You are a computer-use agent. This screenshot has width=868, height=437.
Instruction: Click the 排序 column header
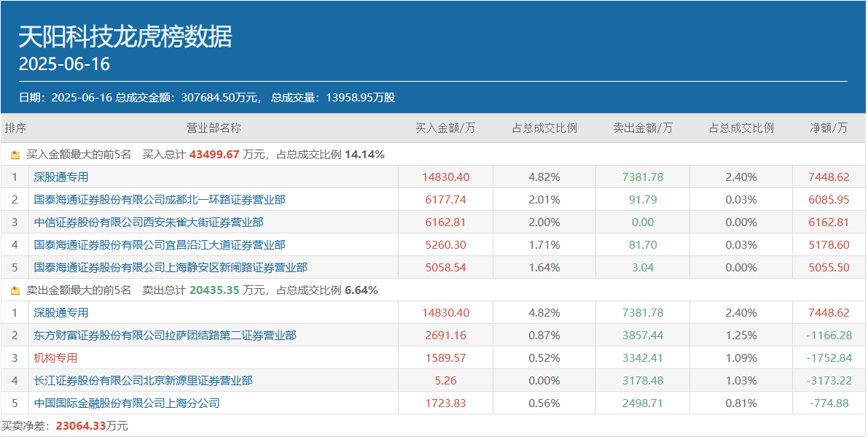(x=15, y=128)
